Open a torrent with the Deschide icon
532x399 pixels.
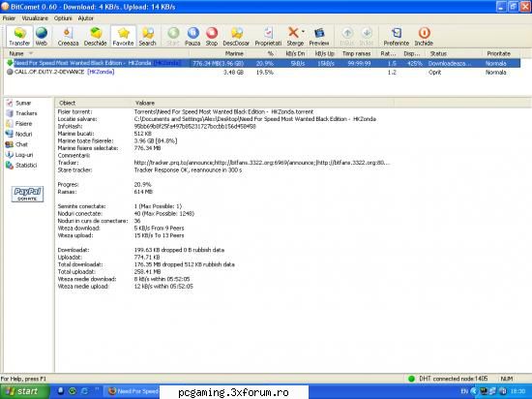96,37
